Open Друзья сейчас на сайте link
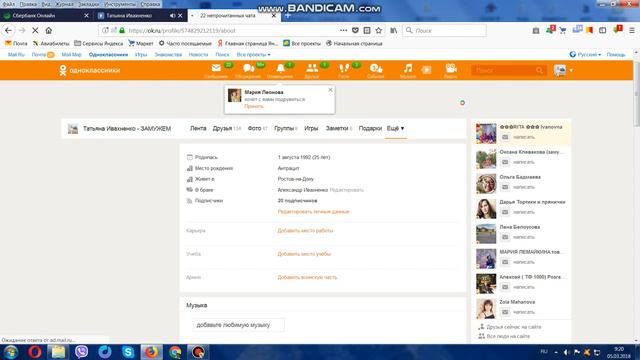The image size is (640, 360). 513,327
